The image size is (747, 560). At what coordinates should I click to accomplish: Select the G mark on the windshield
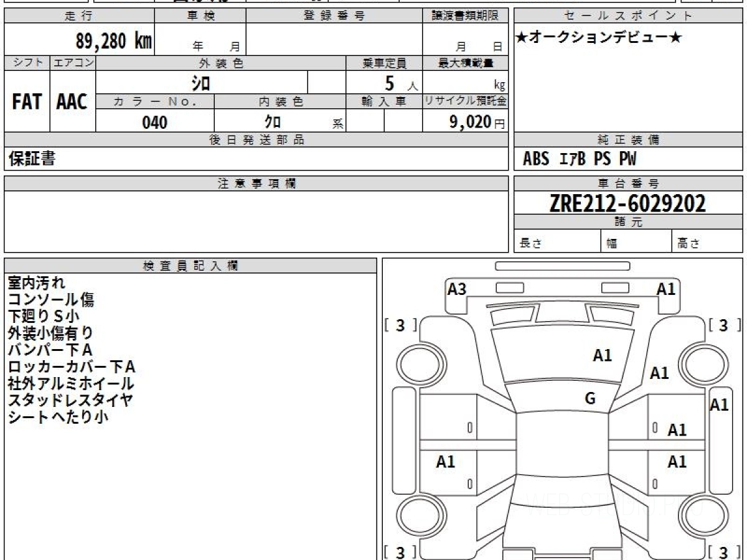(590, 399)
